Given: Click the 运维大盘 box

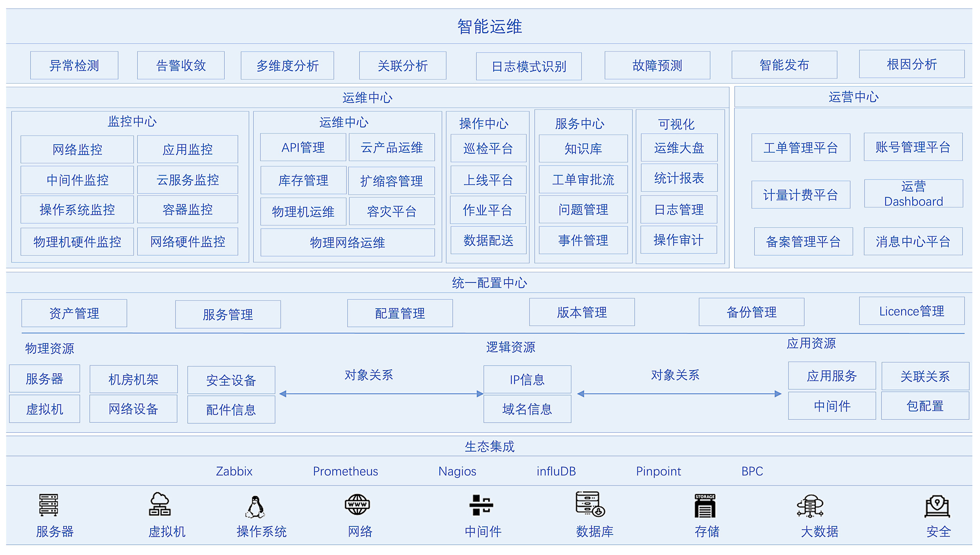Looking at the screenshot, I should coord(679,148).
